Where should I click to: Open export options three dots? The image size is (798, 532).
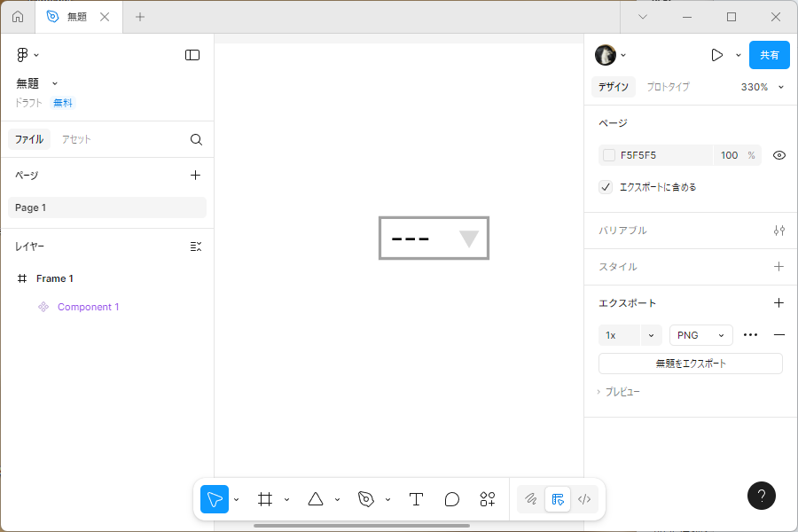pyautogui.click(x=750, y=335)
